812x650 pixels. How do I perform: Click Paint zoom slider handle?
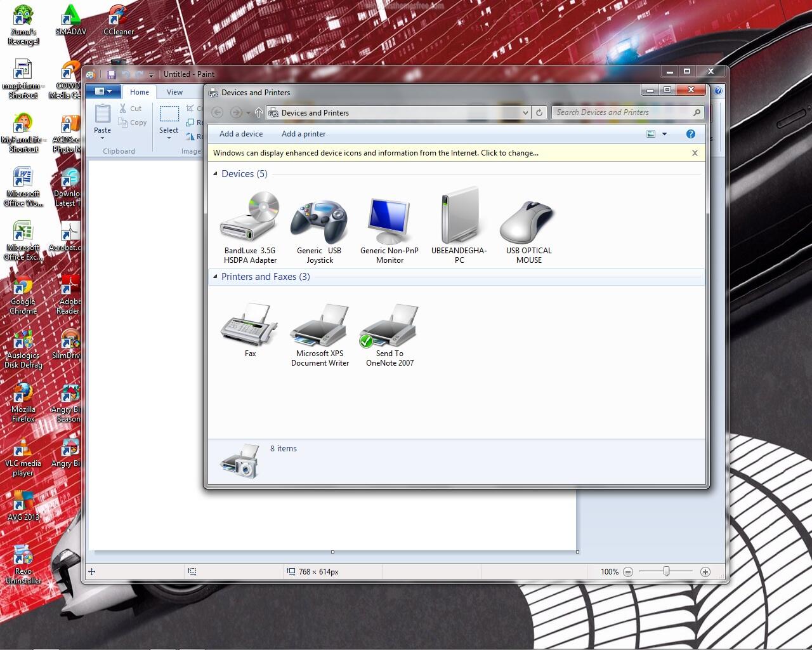click(x=666, y=571)
